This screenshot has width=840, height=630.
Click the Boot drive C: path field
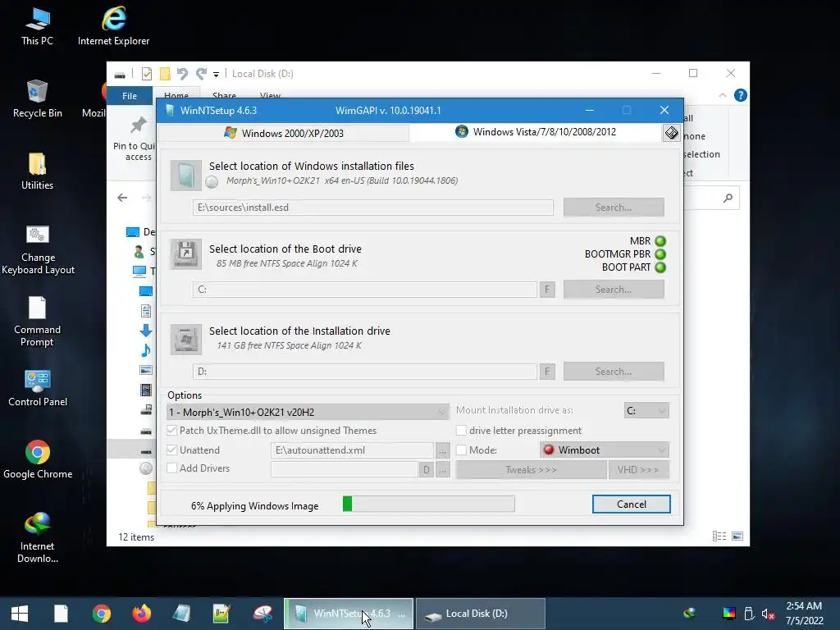tap(365, 290)
